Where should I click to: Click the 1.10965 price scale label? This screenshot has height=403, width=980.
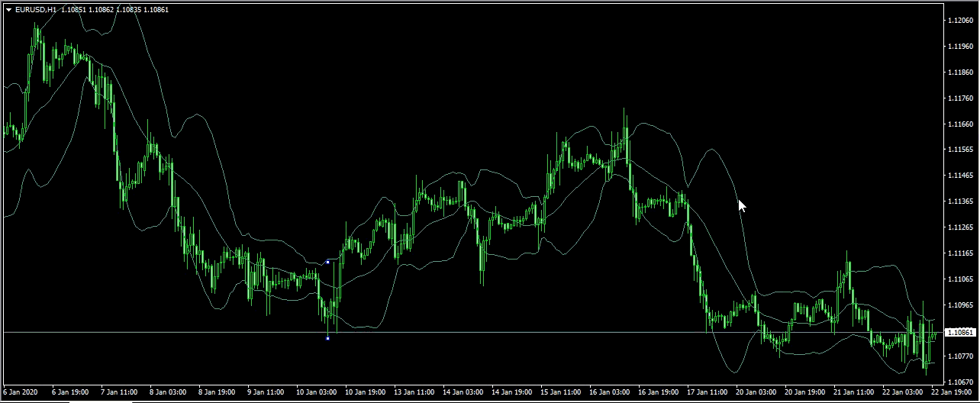[958, 305]
